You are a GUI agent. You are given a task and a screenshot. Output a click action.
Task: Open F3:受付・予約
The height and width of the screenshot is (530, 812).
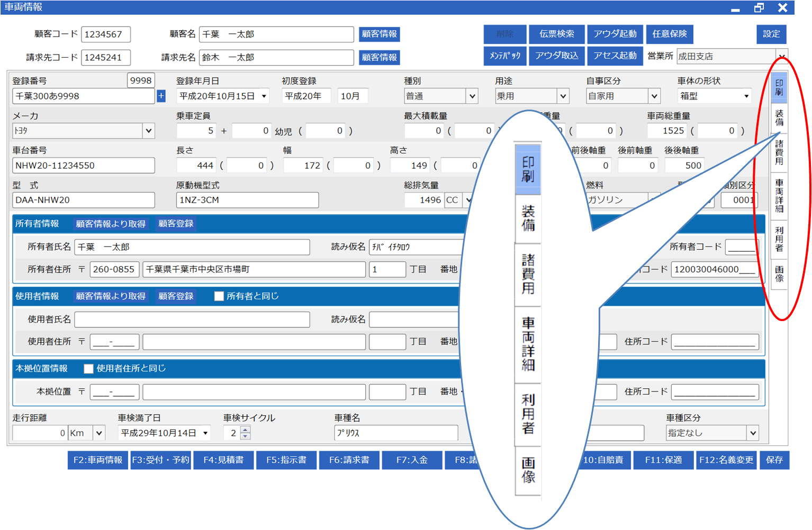160,460
